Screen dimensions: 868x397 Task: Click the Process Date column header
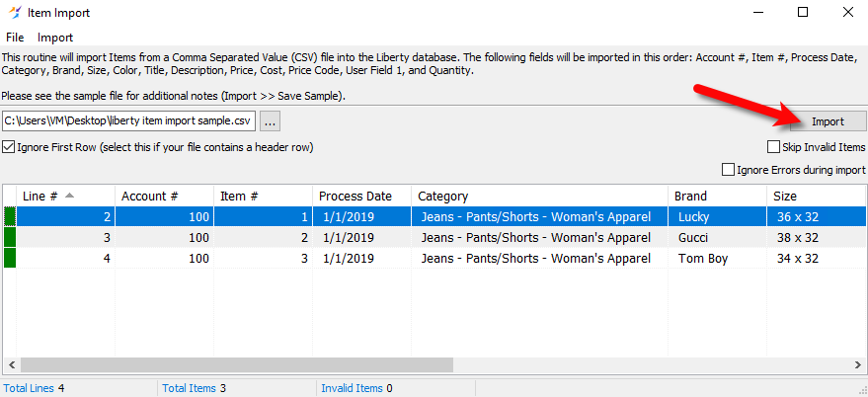(x=362, y=196)
